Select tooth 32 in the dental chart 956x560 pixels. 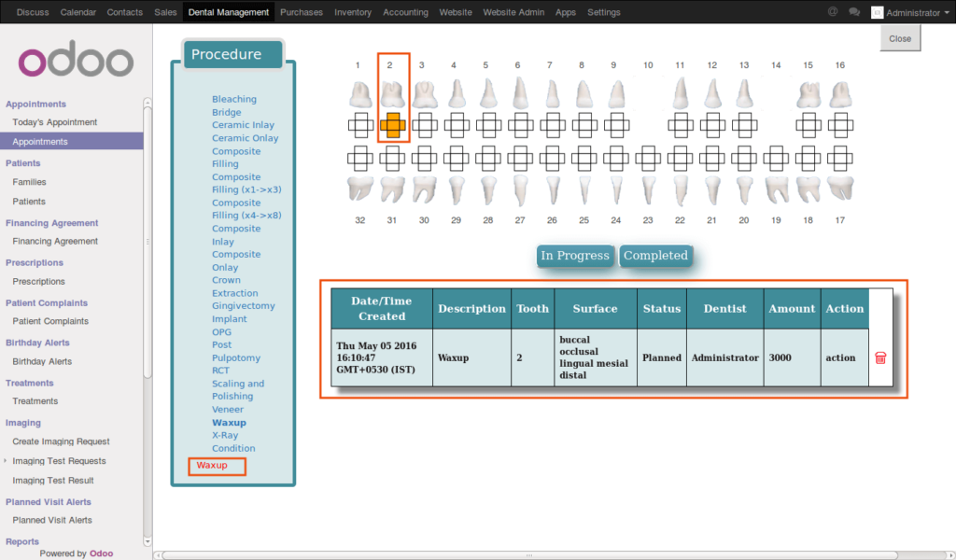pyautogui.click(x=360, y=189)
